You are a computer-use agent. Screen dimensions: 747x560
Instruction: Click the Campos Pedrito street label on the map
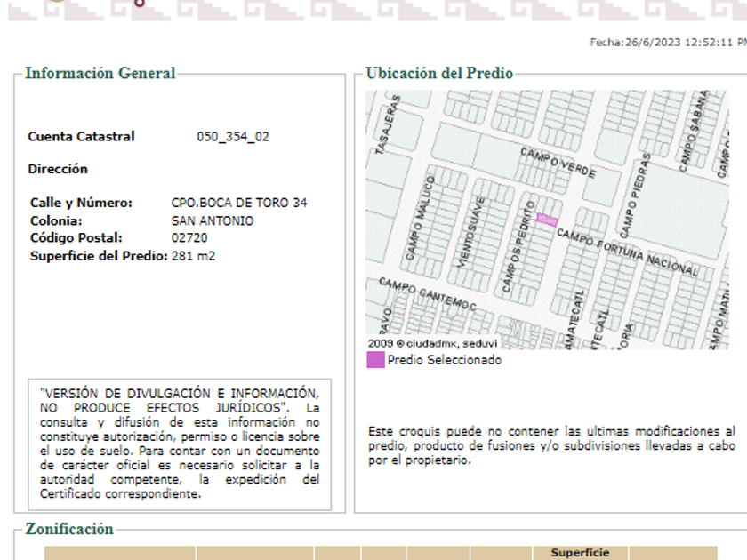point(517,247)
